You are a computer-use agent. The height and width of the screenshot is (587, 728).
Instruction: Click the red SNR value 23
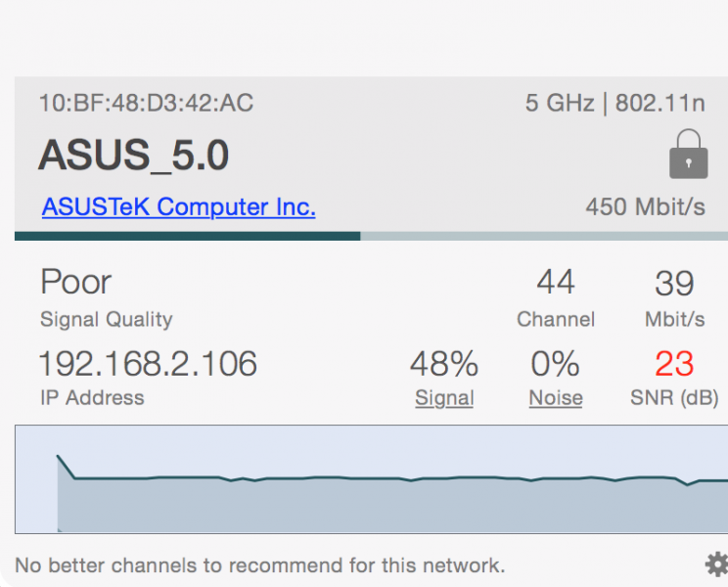click(x=674, y=365)
